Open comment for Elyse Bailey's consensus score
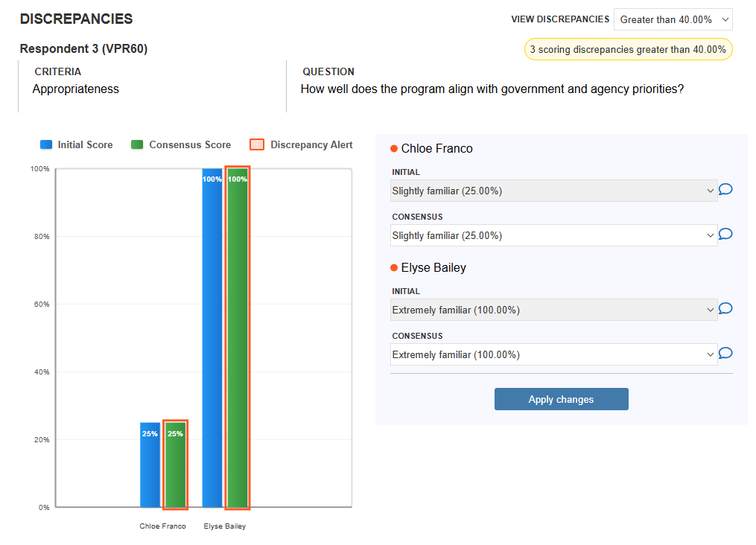 [x=725, y=353]
